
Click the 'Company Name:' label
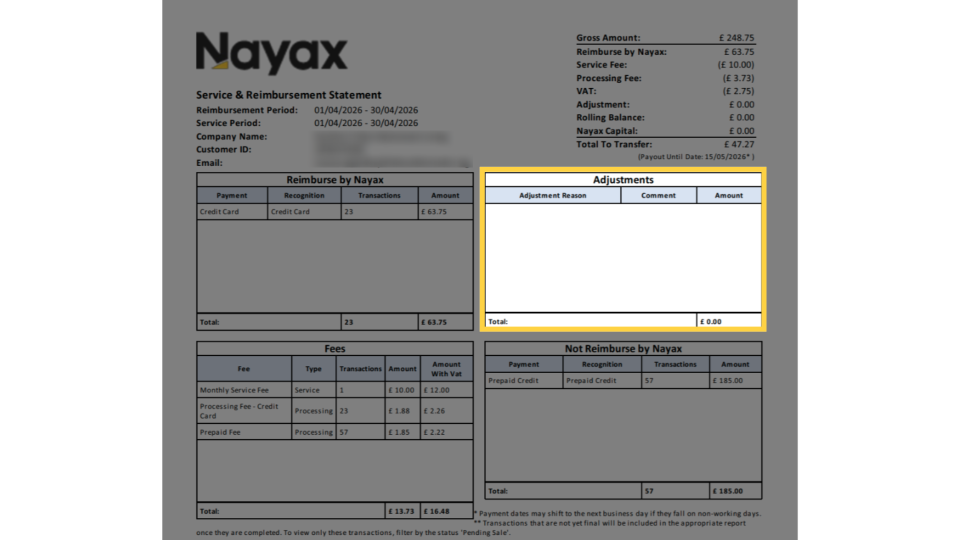[x=231, y=137]
